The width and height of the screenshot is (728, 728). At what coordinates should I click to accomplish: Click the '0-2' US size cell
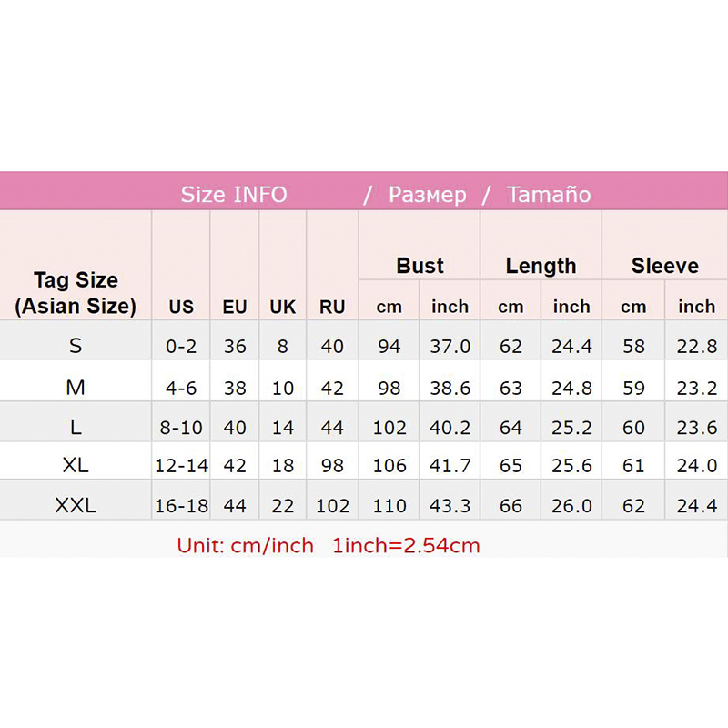[181, 346]
